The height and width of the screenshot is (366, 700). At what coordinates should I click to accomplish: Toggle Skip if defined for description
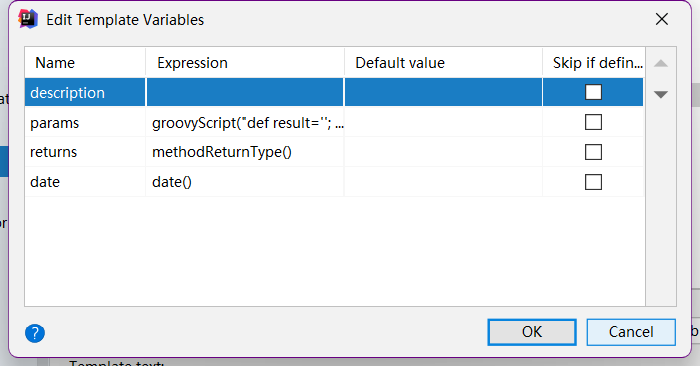[593, 92]
